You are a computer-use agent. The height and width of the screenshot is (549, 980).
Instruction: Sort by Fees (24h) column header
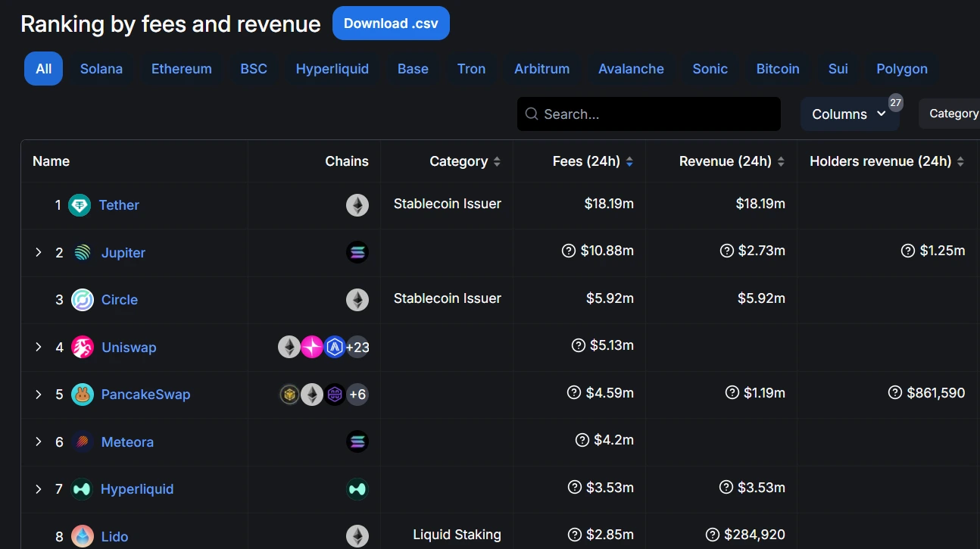(x=593, y=161)
